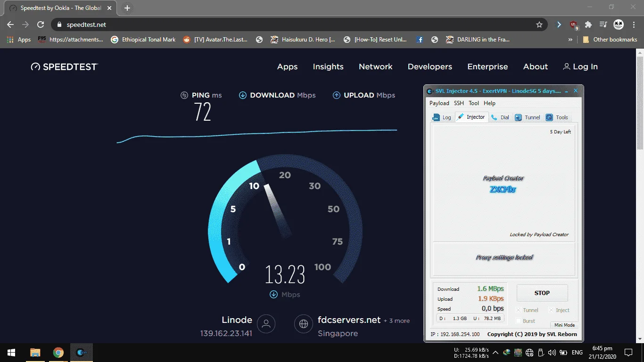644x362 pixels.
Task: Expand the Other bookmarks folder
Action: click(x=610, y=40)
